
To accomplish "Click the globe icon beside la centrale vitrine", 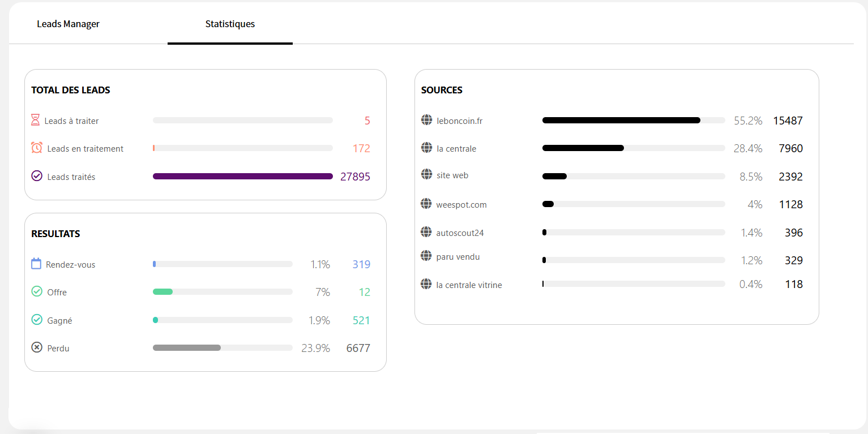I will pos(426,284).
